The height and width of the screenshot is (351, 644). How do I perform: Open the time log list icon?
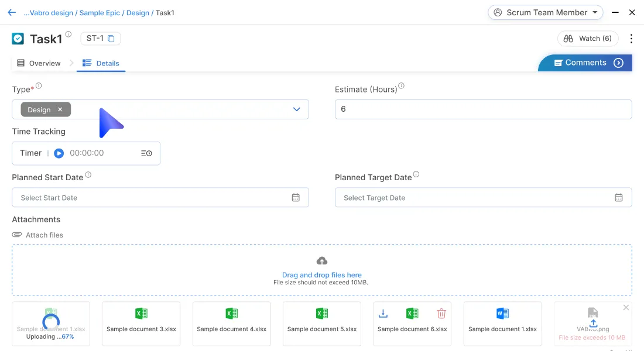(146, 153)
